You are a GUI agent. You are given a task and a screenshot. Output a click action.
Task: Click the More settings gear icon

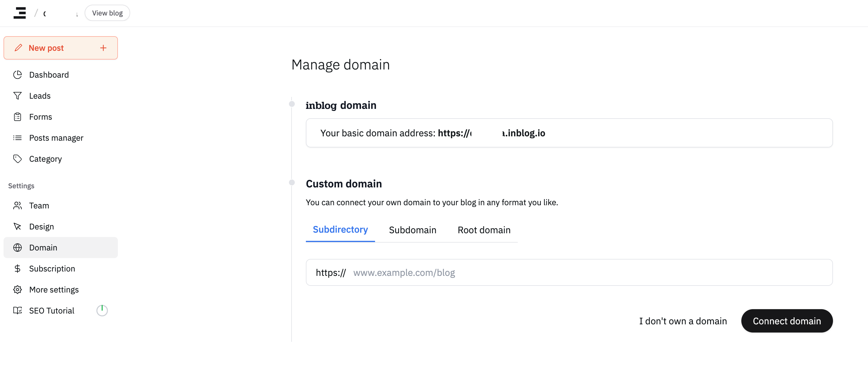18,290
